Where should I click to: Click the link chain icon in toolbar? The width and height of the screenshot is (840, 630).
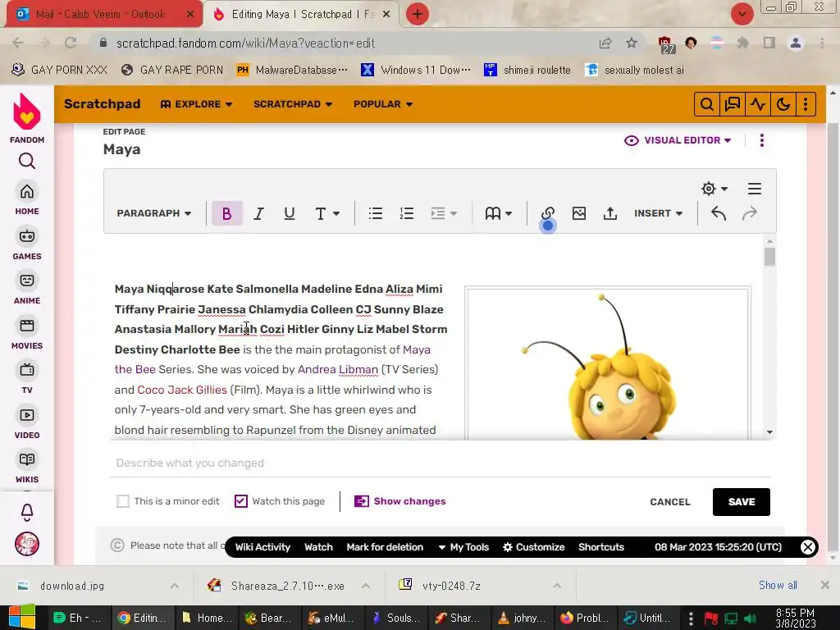point(547,213)
